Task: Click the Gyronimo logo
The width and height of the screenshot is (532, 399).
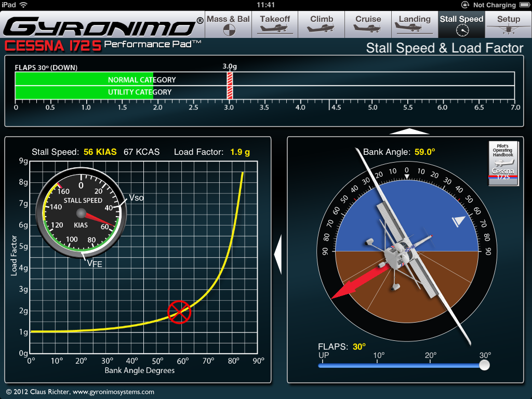Action: (103, 26)
